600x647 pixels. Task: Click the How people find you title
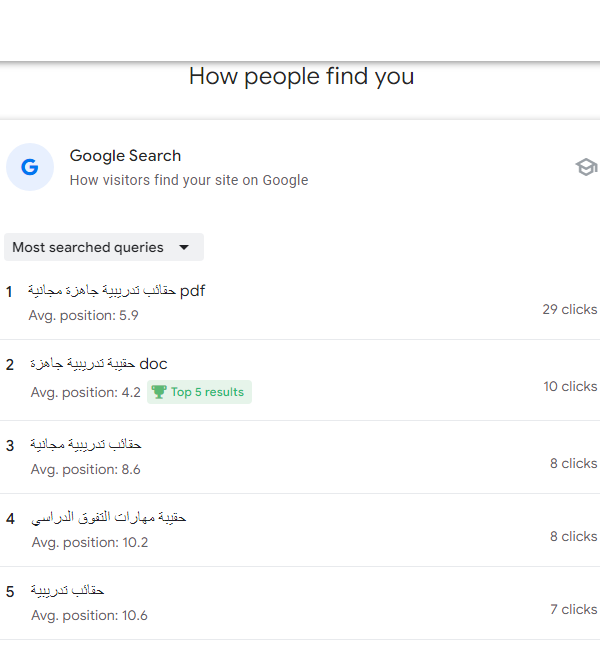(301, 77)
